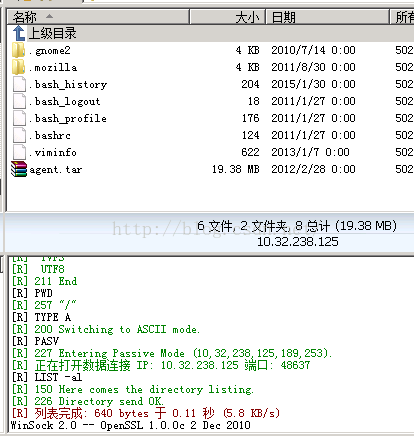The width and height of the screenshot is (414, 436).
Task: Click the 'TYPE A' log line
Action: point(41,317)
